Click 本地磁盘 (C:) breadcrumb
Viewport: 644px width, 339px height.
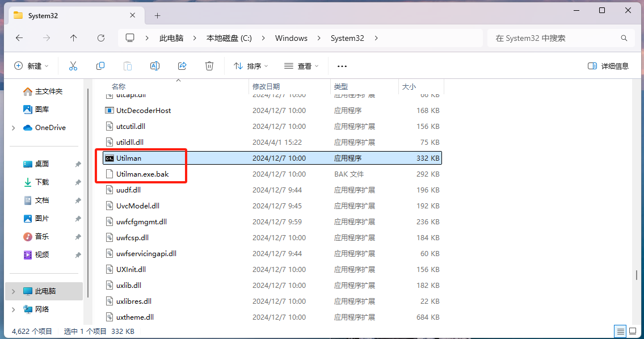(229, 38)
